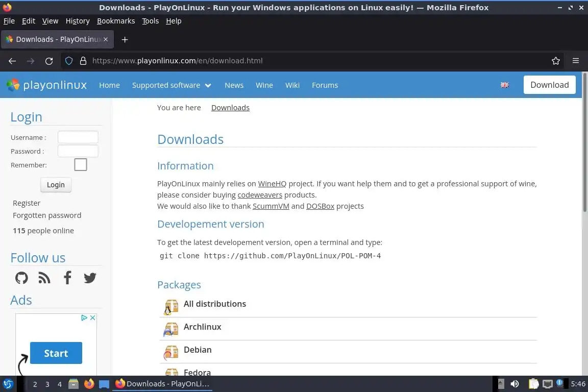588x392 pixels.
Task: Launch file manager from taskbar
Action: point(73,384)
